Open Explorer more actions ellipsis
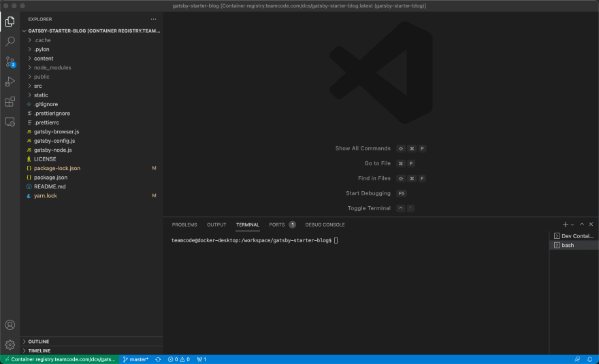 click(153, 19)
